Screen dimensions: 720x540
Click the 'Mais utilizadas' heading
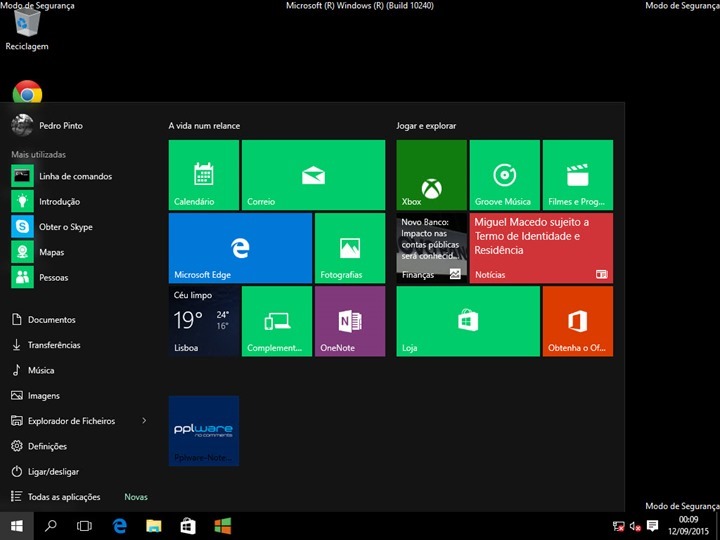[39, 154]
